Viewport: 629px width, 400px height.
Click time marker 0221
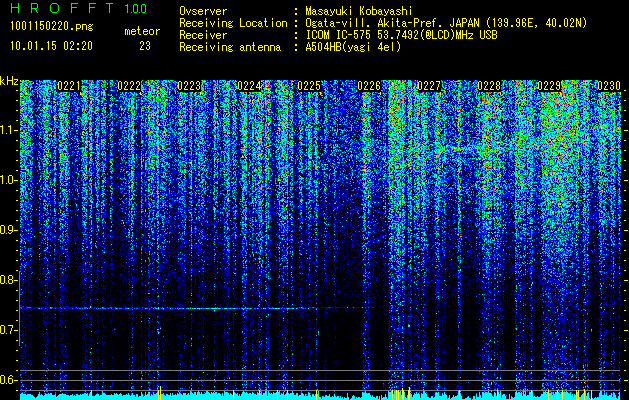69,86
